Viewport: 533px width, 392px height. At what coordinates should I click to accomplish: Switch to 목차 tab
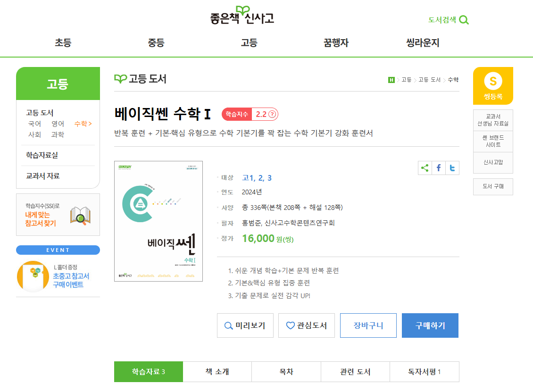click(x=286, y=372)
